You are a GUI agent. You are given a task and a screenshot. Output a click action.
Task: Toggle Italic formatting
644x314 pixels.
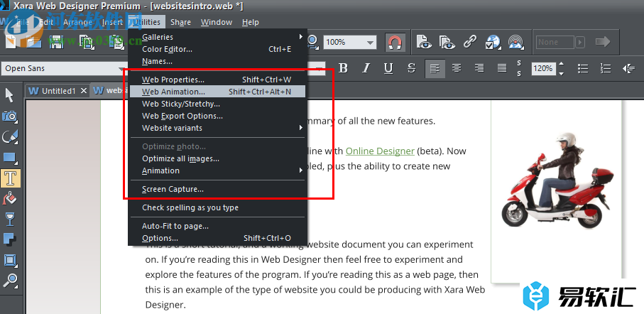pos(366,68)
